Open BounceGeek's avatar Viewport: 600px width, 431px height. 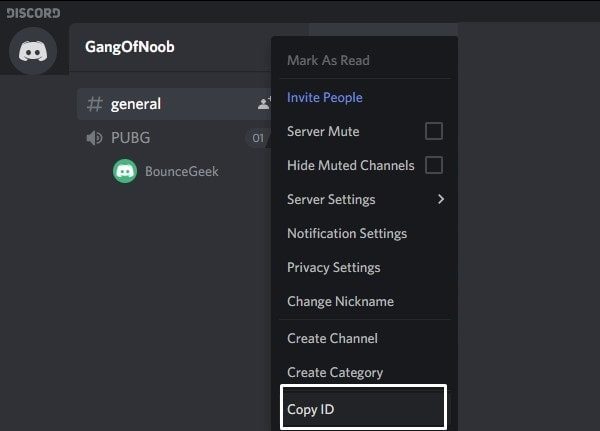click(125, 171)
